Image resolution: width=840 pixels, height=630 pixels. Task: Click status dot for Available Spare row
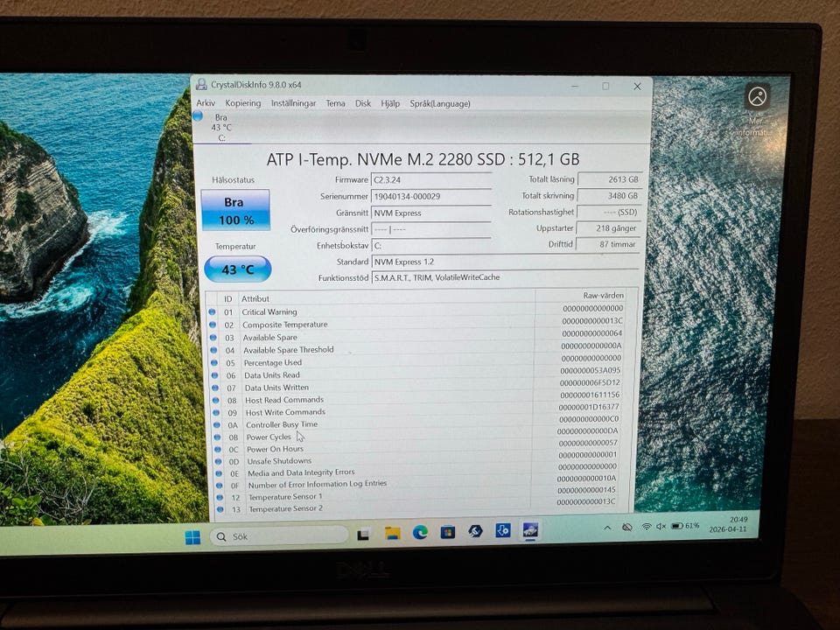(x=213, y=338)
